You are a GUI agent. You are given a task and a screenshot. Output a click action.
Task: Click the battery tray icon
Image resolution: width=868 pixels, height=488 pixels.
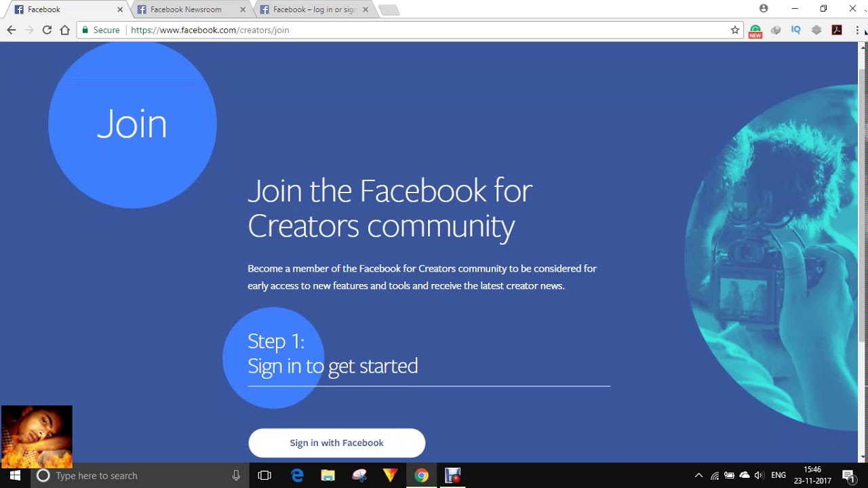coord(730,475)
